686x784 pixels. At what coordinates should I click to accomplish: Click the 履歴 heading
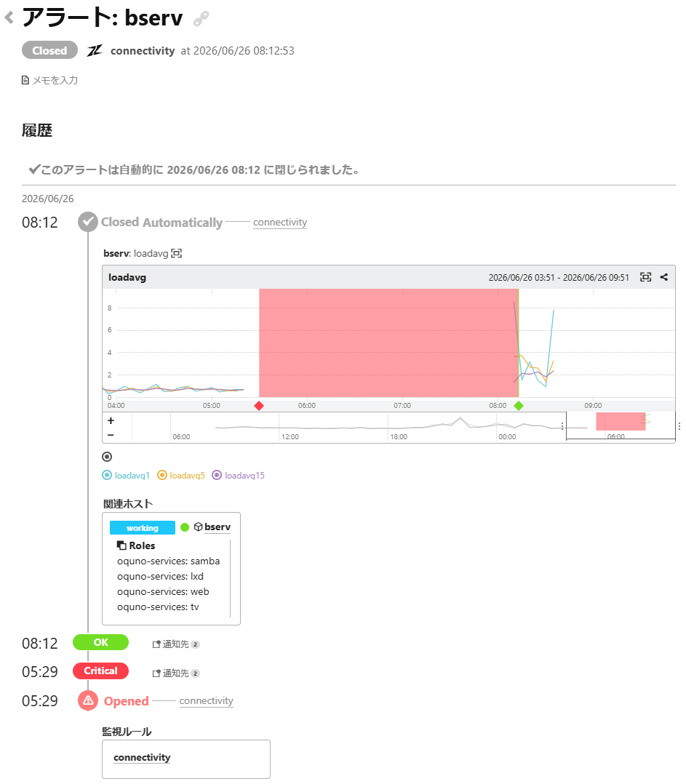click(x=37, y=130)
